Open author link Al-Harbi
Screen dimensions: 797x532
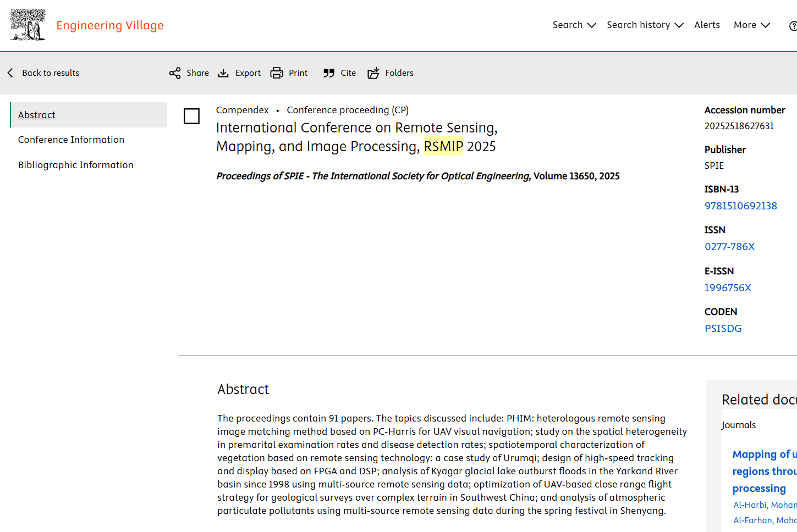765,505
